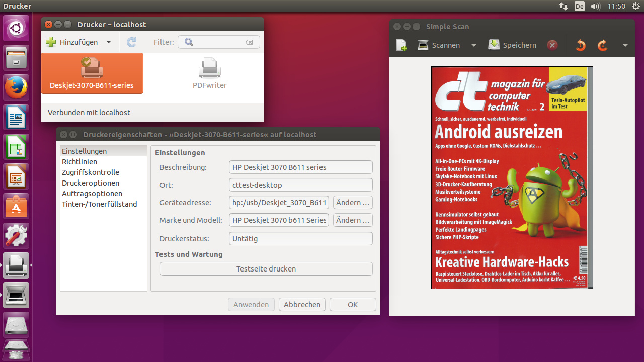Open the keyboard layout indicator "De"

coord(580,6)
